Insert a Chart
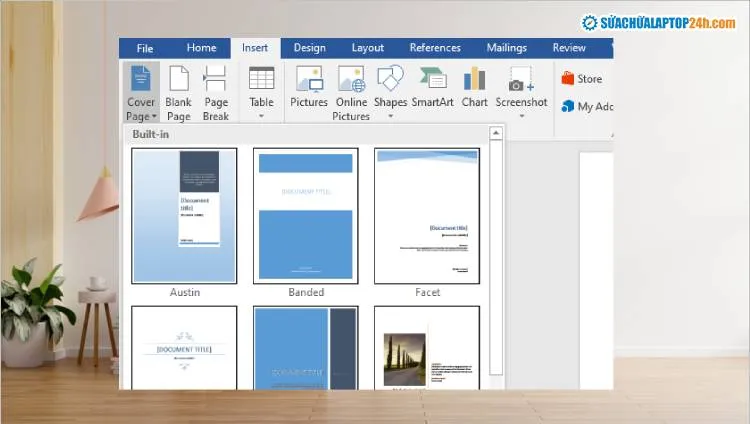Viewport: 750px width, 424px height. 474,87
